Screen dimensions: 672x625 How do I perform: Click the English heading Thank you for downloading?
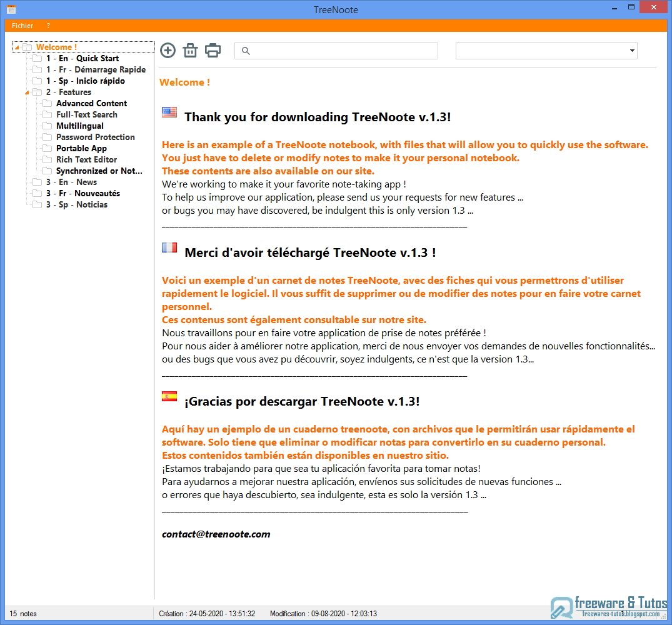[318, 117]
